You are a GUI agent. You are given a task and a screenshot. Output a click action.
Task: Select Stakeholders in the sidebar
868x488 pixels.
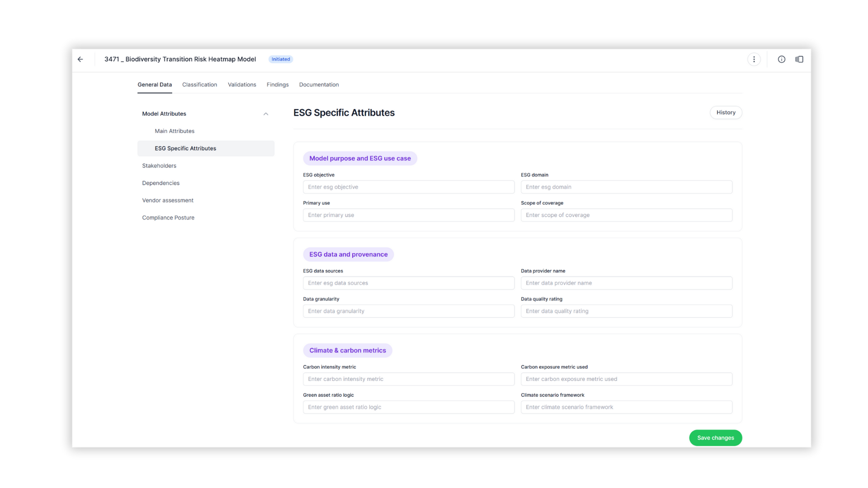click(x=159, y=165)
